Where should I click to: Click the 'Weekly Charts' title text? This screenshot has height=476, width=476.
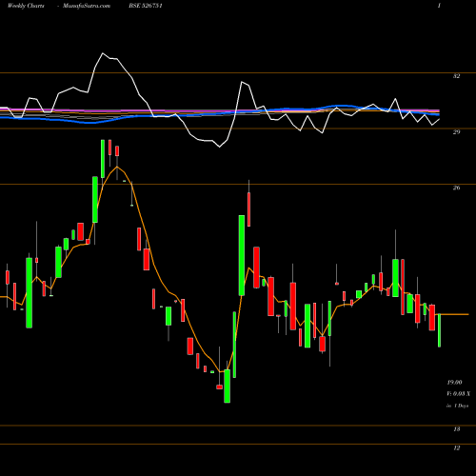[x=26, y=6]
